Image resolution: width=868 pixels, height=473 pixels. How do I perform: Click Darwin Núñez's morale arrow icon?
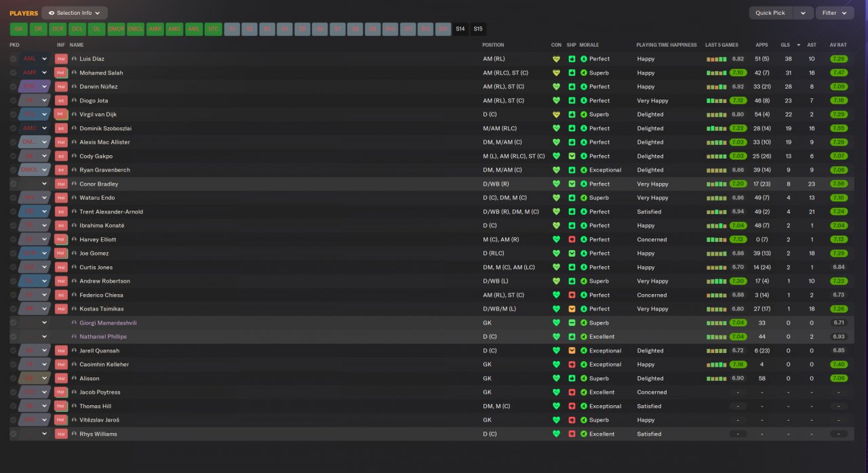coord(584,87)
